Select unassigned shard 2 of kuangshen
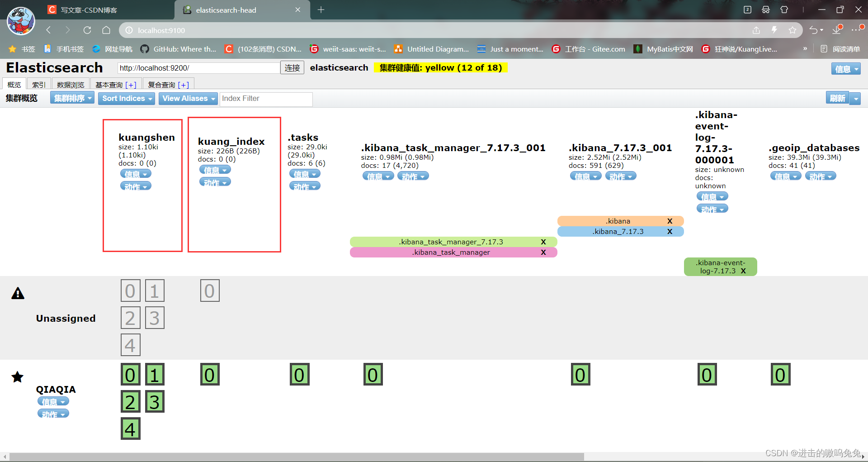The height and width of the screenshot is (462, 868). (130, 318)
